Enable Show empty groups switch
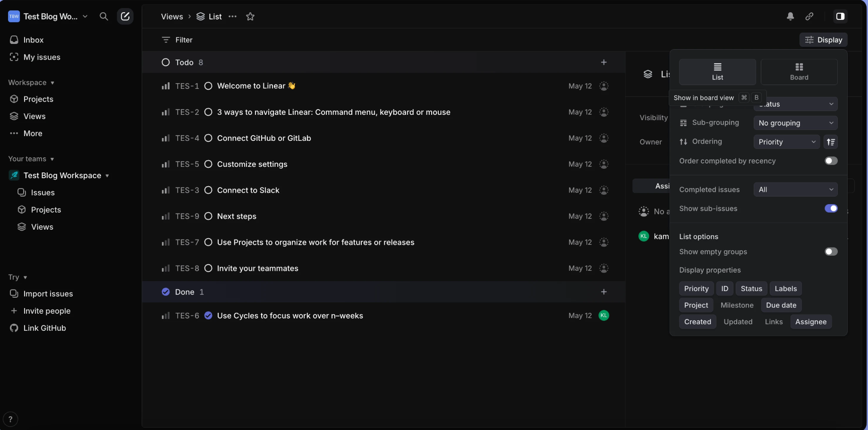The image size is (868, 430). coord(831,251)
